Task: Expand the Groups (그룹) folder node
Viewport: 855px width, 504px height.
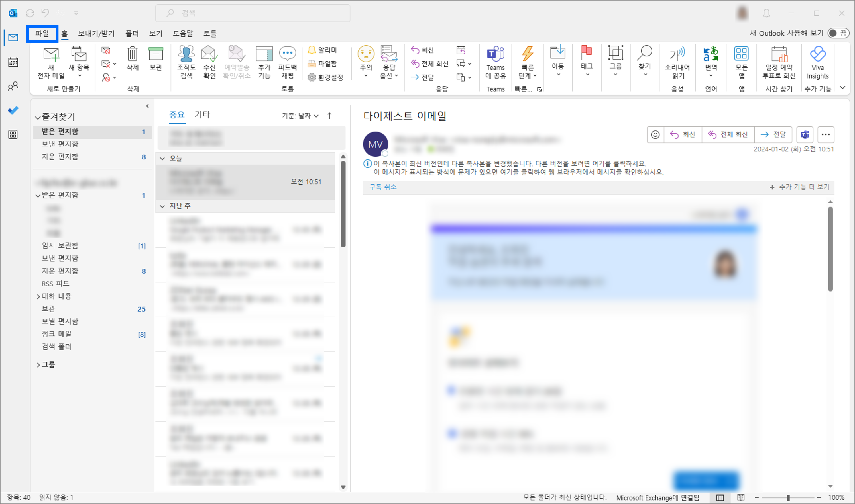Action: pyautogui.click(x=38, y=365)
